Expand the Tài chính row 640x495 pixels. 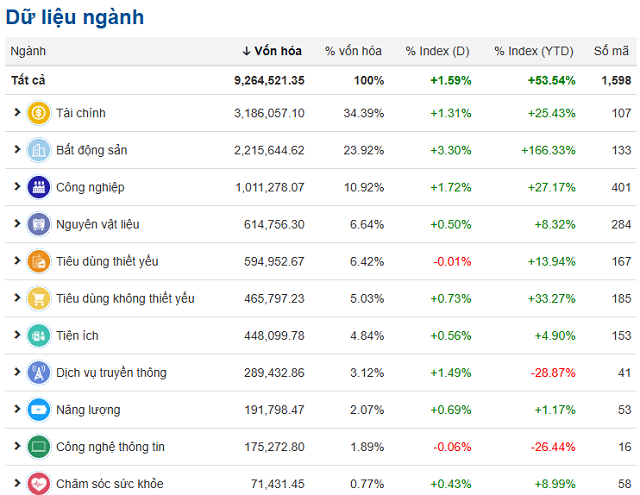coord(17,113)
